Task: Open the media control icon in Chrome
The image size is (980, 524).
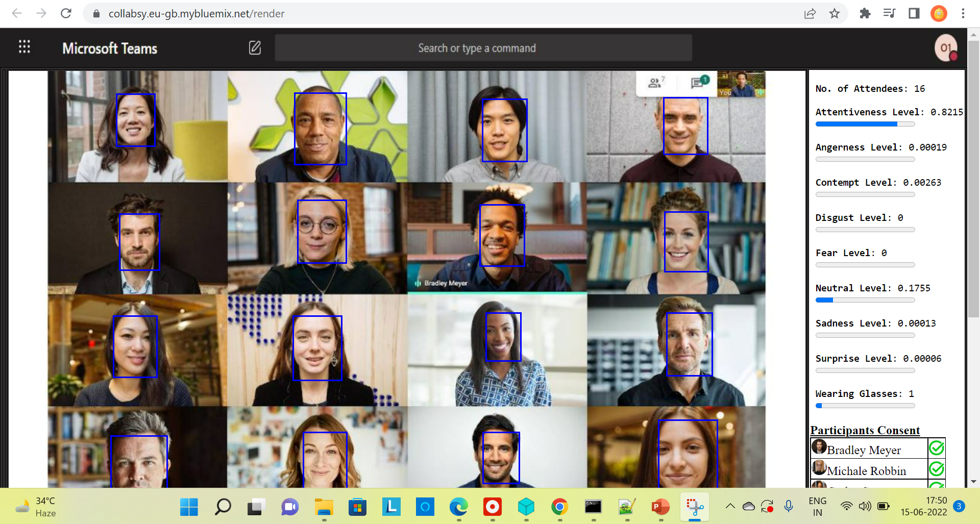Action: pyautogui.click(x=889, y=14)
